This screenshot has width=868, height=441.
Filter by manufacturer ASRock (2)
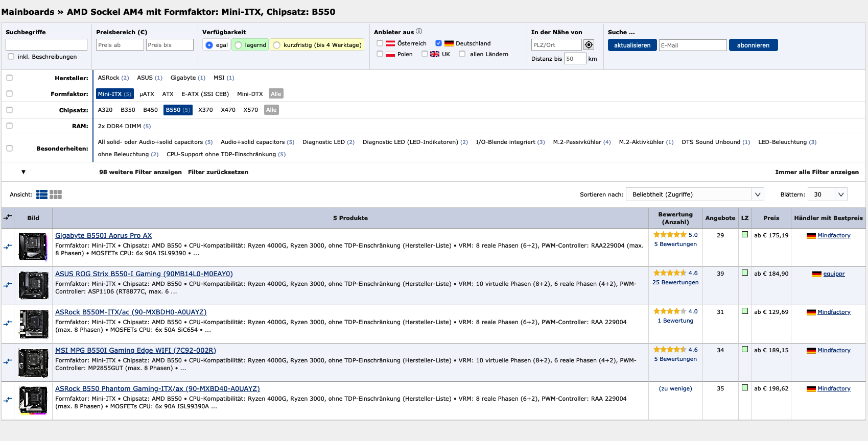pyautogui.click(x=113, y=78)
